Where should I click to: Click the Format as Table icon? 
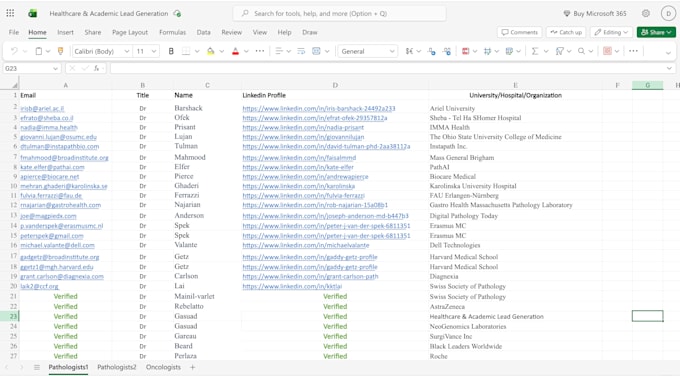pos(487,51)
